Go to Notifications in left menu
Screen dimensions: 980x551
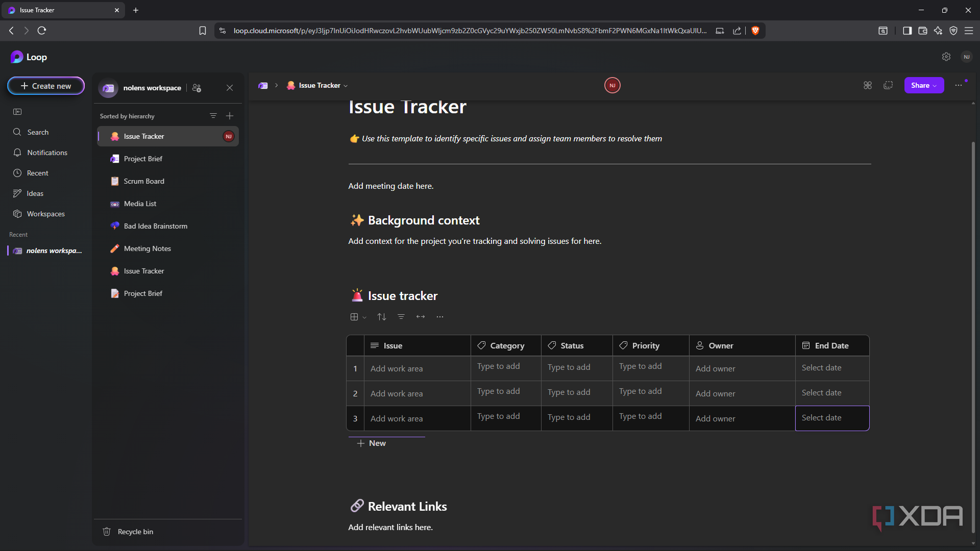click(x=47, y=153)
